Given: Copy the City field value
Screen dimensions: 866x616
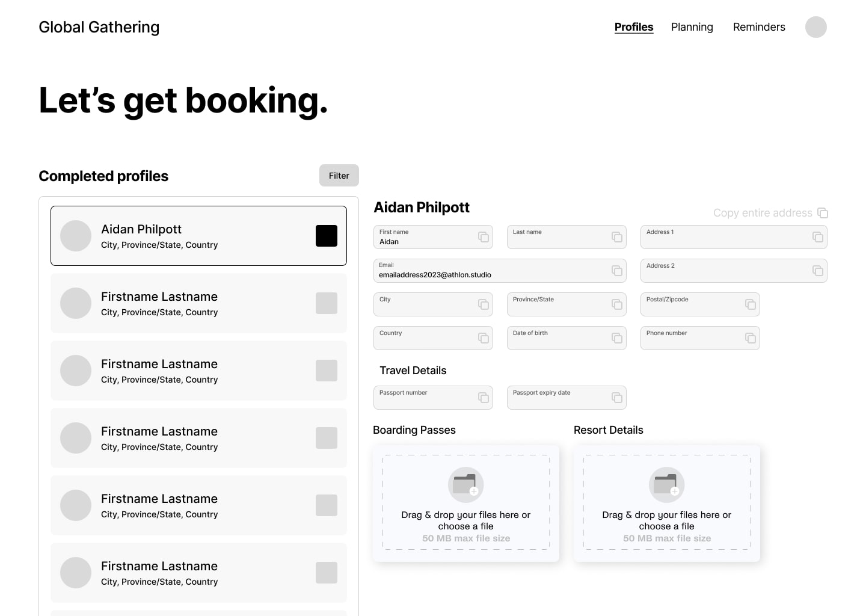Looking at the screenshot, I should click(x=484, y=304).
